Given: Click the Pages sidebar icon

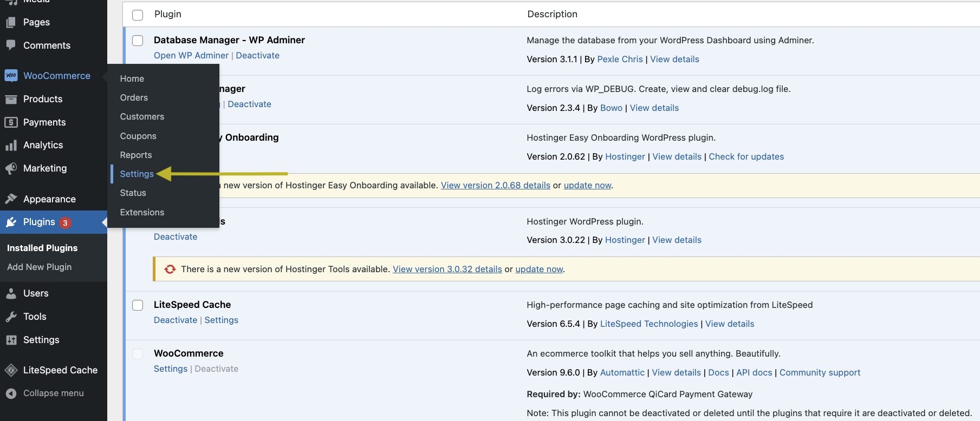Looking at the screenshot, I should click(x=11, y=22).
